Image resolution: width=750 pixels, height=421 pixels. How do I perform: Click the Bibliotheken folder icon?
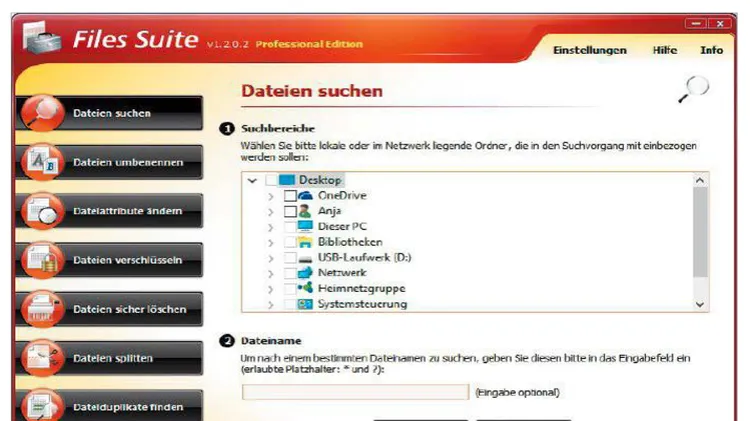[305, 242]
